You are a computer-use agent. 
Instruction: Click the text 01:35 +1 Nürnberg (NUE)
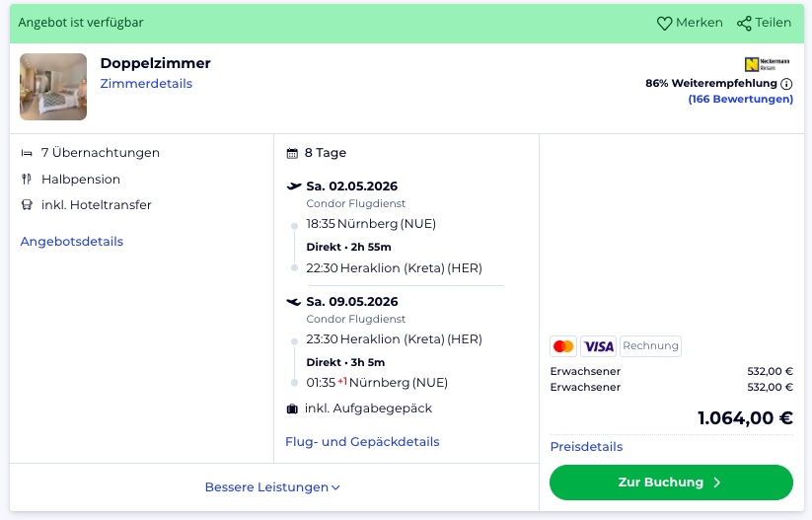tap(377, 383)
